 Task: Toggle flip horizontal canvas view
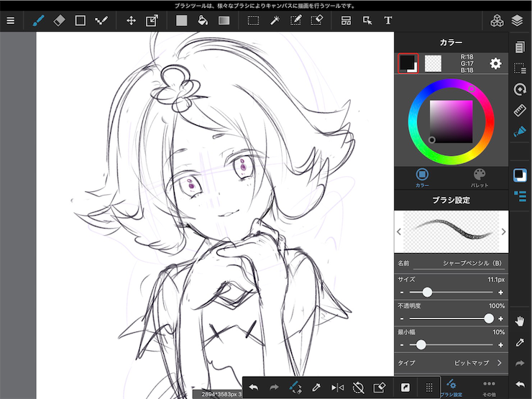click(337, 387)
